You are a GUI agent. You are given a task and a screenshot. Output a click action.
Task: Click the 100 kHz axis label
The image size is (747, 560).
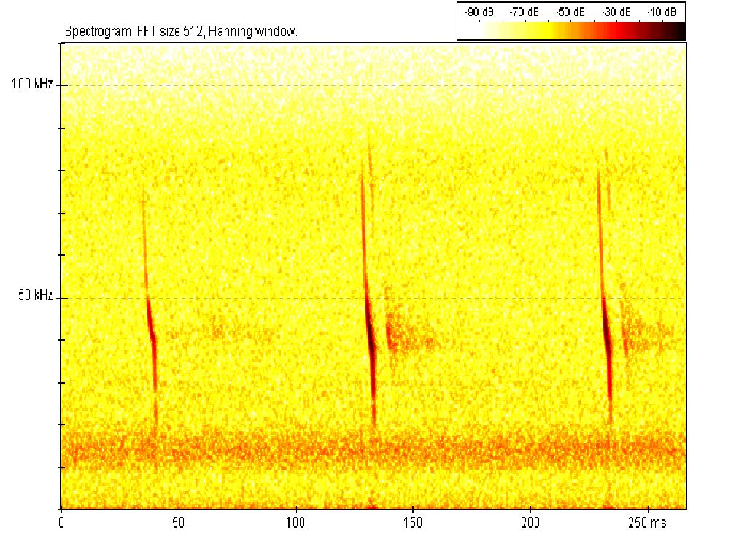[x=32, y=85]
